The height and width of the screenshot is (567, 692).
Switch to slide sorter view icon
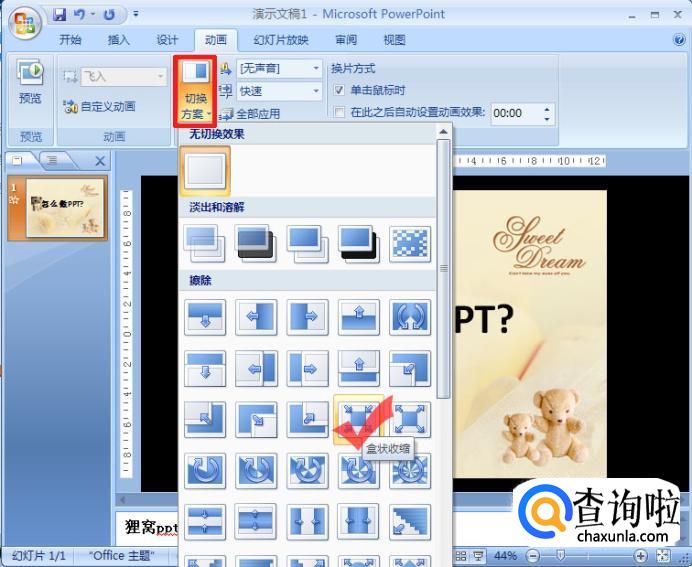click(x=461, y=556)
